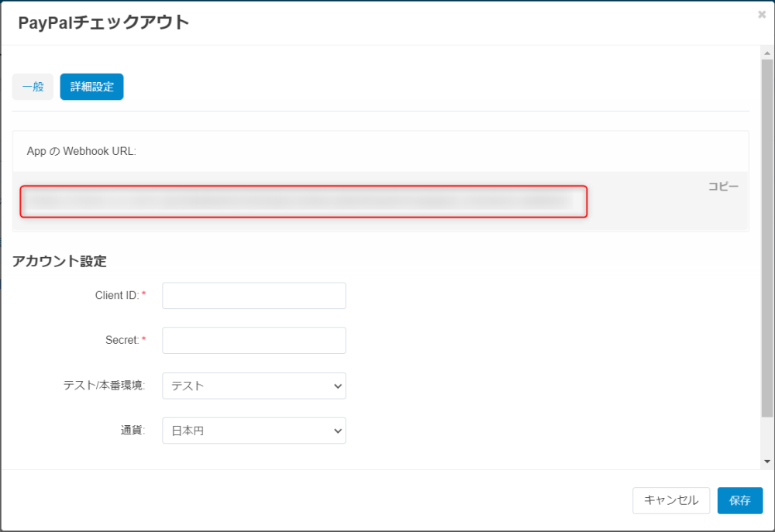Screen dimensions: 775x532
Task: Click the コピー link for Webhook URL
Action: tap(722, 187)
